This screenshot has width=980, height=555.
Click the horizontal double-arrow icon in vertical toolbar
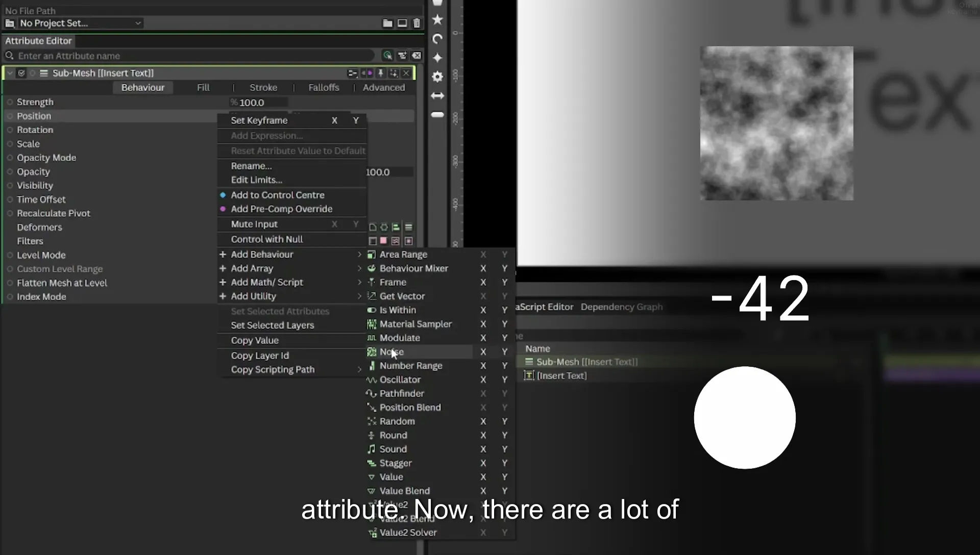(x=437, y=95)
